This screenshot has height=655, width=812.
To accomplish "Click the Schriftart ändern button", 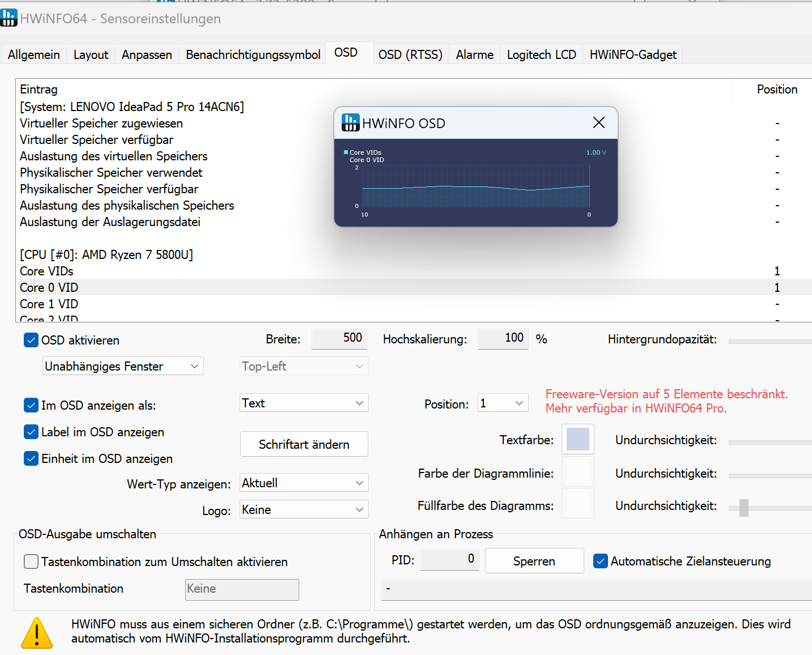I will point(304,444).
